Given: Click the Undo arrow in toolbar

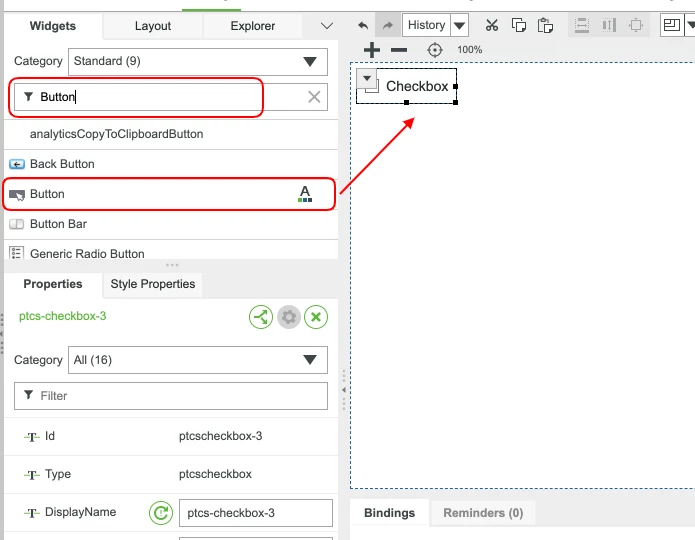Looking at the screenshot, I should (x=363, y=25).
